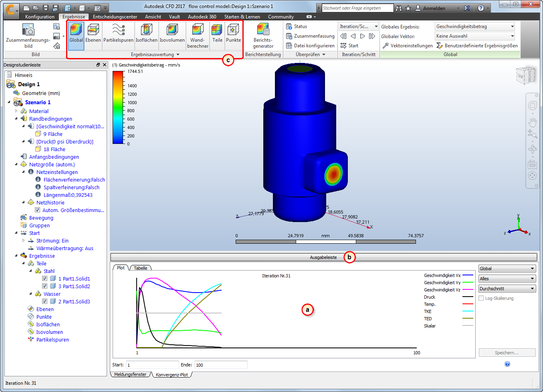Switch to the Entscheidungscenter tab
The image size is (543, 392).
(115, 17)
